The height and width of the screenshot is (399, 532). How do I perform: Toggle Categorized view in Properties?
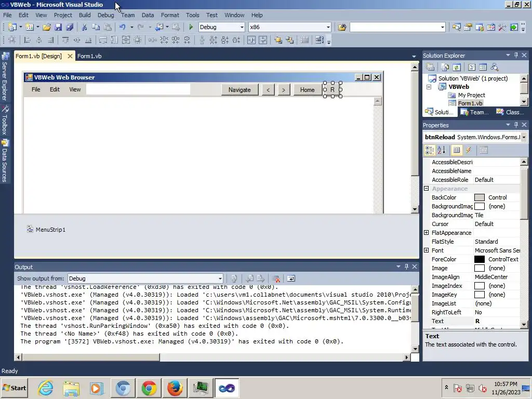pos(430,150)
